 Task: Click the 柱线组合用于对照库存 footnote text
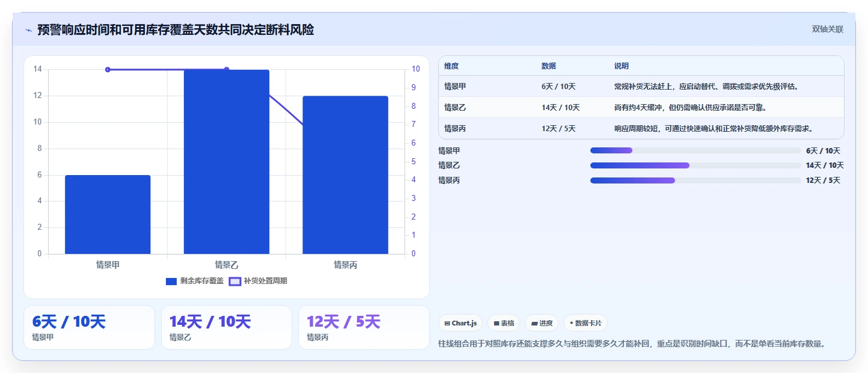click(632, 344)
